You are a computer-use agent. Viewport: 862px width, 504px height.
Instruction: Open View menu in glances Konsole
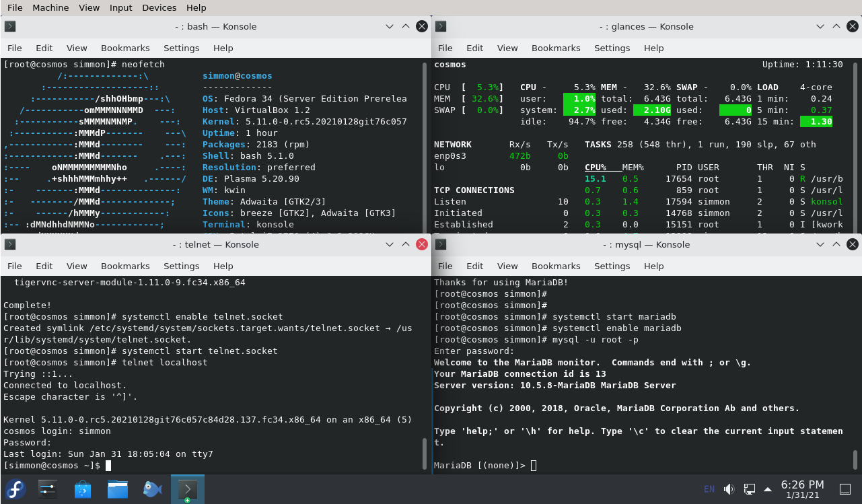pos(507,48)
